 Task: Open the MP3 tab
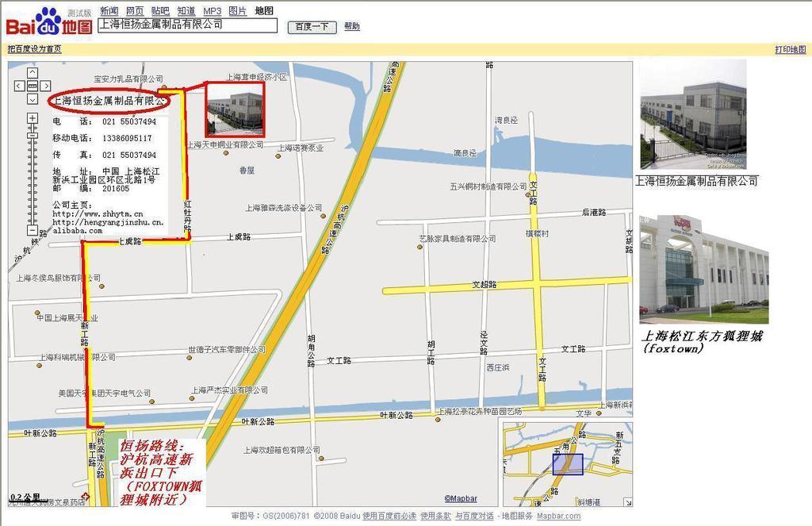(212, 11)
